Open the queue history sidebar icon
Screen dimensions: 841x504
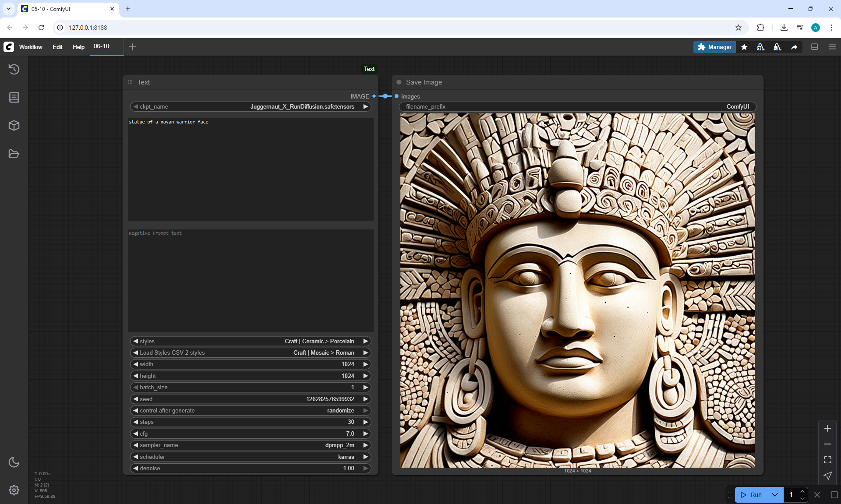(14, 69)
